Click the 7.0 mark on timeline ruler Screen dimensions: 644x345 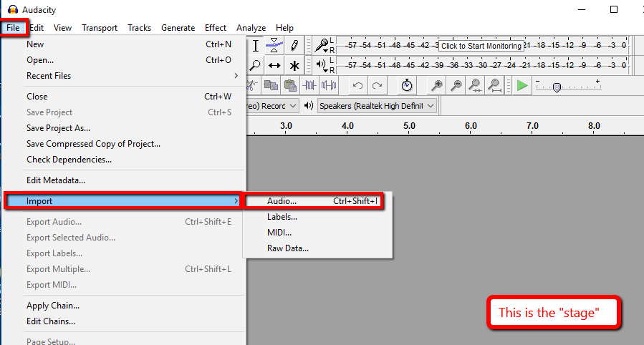point(532,126)
